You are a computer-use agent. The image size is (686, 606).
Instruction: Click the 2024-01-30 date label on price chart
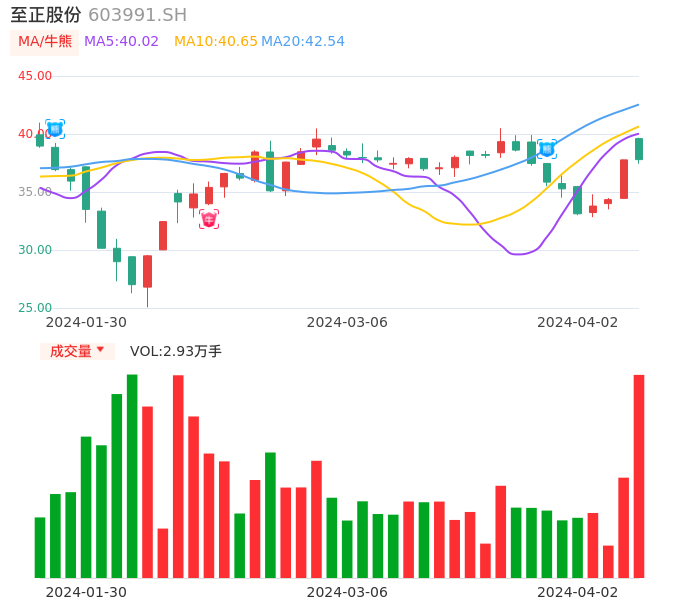(x=86, y=322)
